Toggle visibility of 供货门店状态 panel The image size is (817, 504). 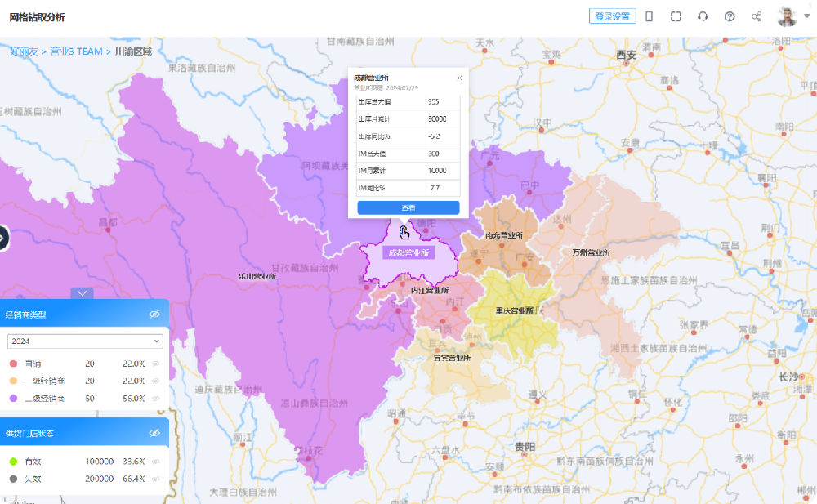pyautogui.click(x=154, y=433)
